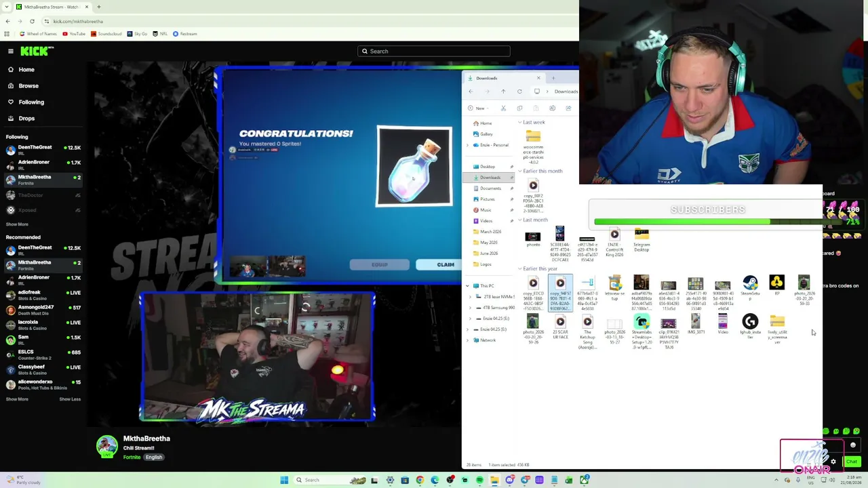
Task: Expand the Enzie - Personal tree node
Action: click(x=467, y=145)
